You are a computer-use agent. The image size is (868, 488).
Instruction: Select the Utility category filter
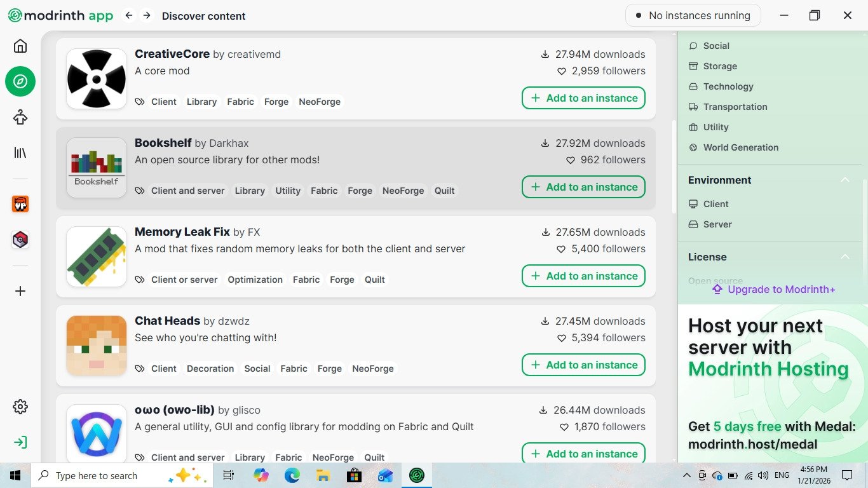715,127
